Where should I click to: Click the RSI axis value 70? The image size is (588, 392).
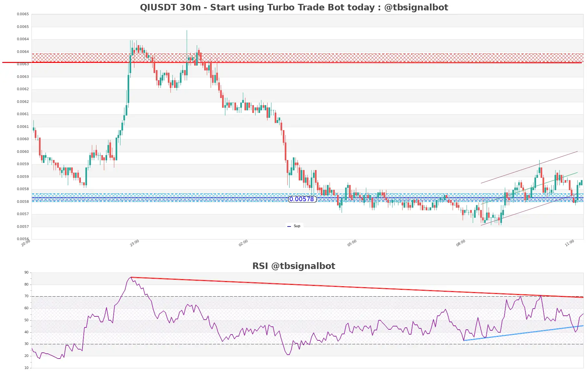(x=26, y=296)
